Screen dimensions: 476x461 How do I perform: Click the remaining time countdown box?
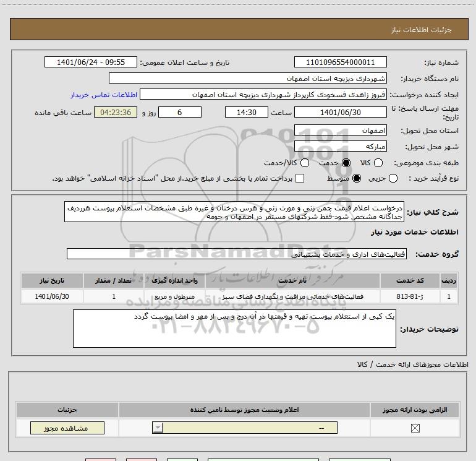[x=116, y=112]
